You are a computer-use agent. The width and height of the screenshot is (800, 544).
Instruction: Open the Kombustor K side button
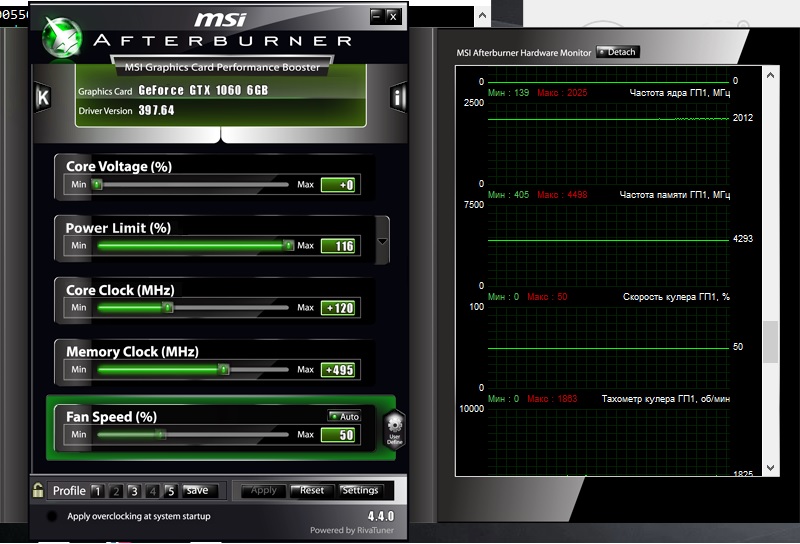(x=43, y=97)
